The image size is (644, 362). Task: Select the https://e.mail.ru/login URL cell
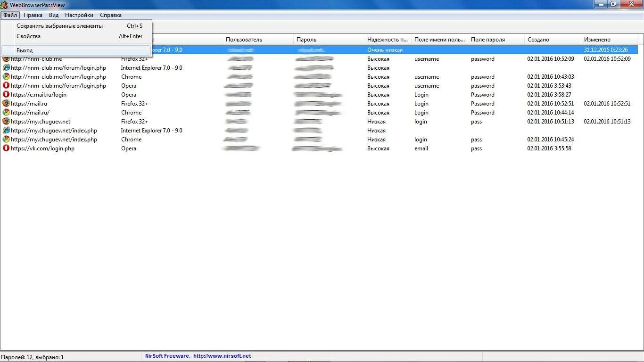39,95
